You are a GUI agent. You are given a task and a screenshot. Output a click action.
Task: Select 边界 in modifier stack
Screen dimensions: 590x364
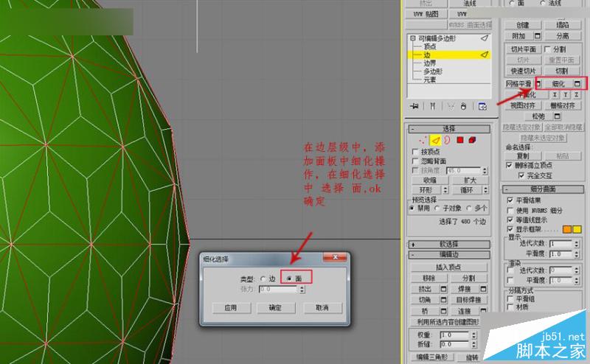coord(430,63)
